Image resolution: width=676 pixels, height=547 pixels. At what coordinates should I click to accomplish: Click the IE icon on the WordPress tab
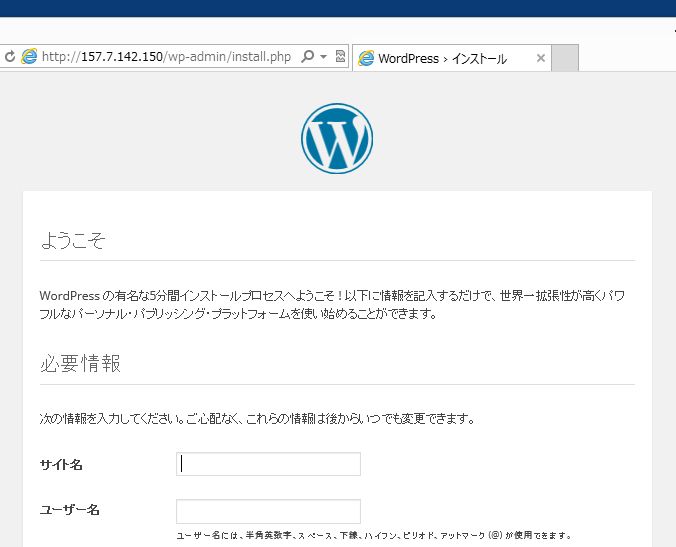click(x=366, y=58)
